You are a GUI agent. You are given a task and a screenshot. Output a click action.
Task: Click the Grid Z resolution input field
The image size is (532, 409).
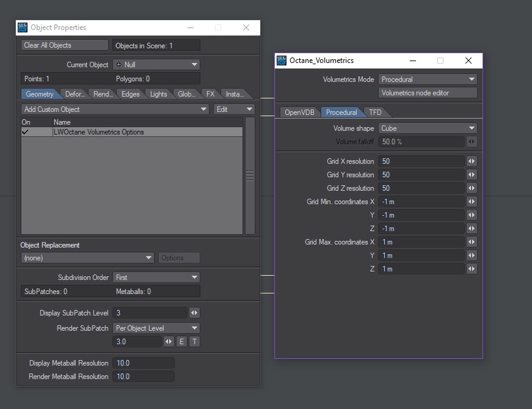[x=421, y=188]
